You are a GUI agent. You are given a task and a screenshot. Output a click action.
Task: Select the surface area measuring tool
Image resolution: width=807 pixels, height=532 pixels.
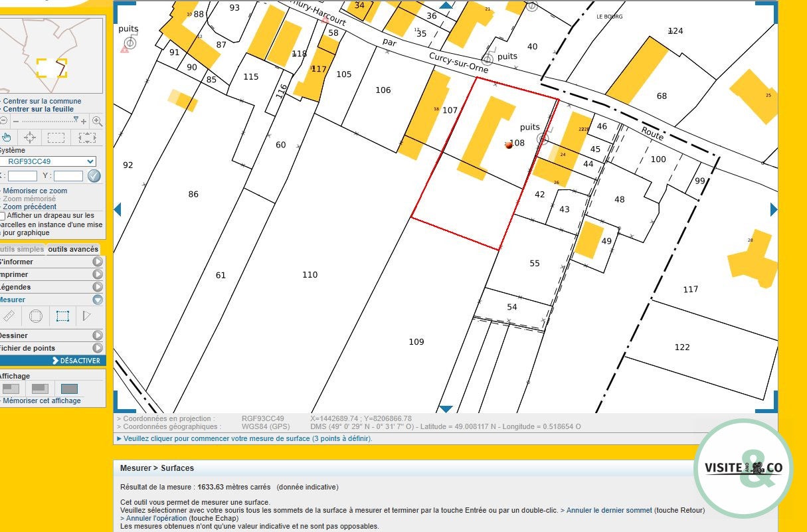point(62,316)
